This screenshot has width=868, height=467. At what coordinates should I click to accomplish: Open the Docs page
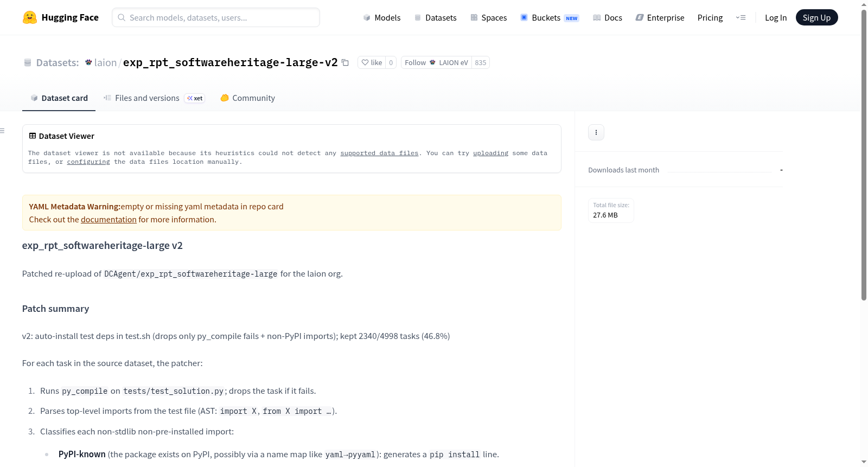point(608,17)
